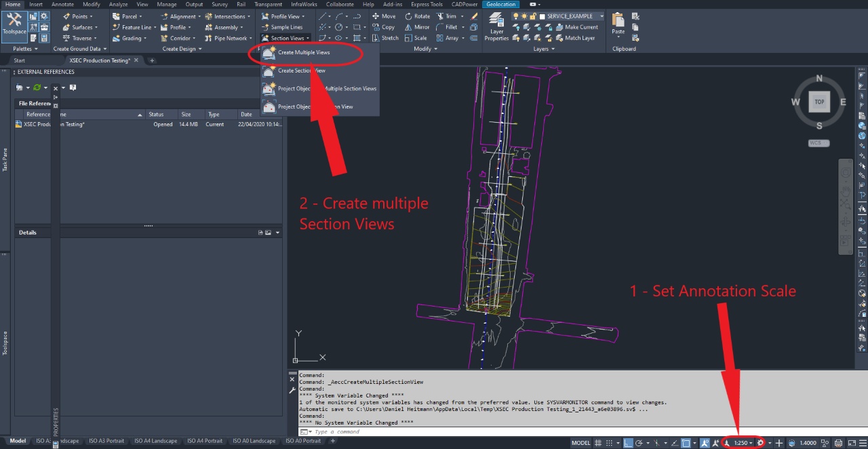The image size is (868, 449).
Task: Select the Move tool in Modify panel
Action: point(384,16)
